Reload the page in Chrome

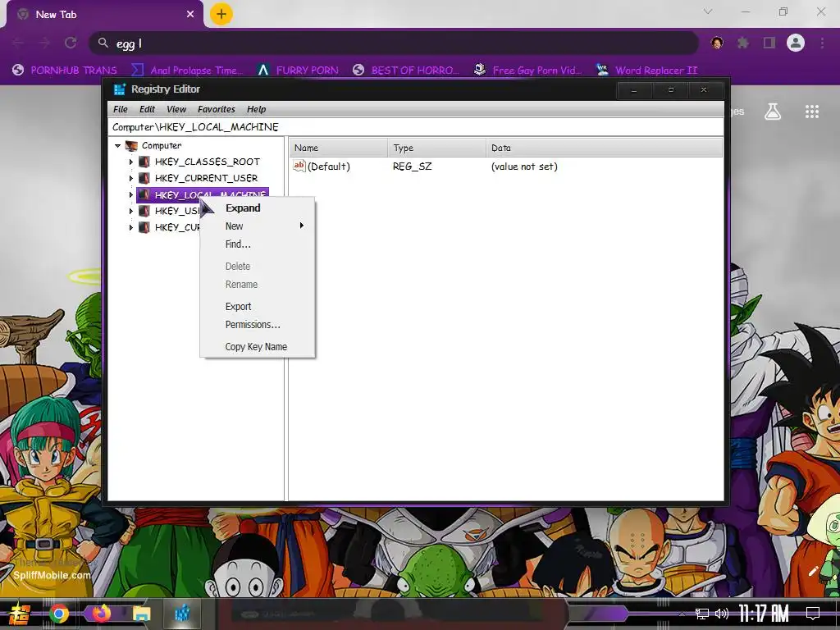coord(71,43)
